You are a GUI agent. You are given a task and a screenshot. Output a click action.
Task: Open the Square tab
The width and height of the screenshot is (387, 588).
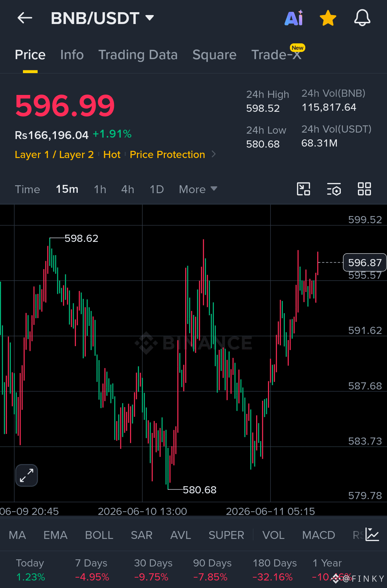(x=214, y=55)
